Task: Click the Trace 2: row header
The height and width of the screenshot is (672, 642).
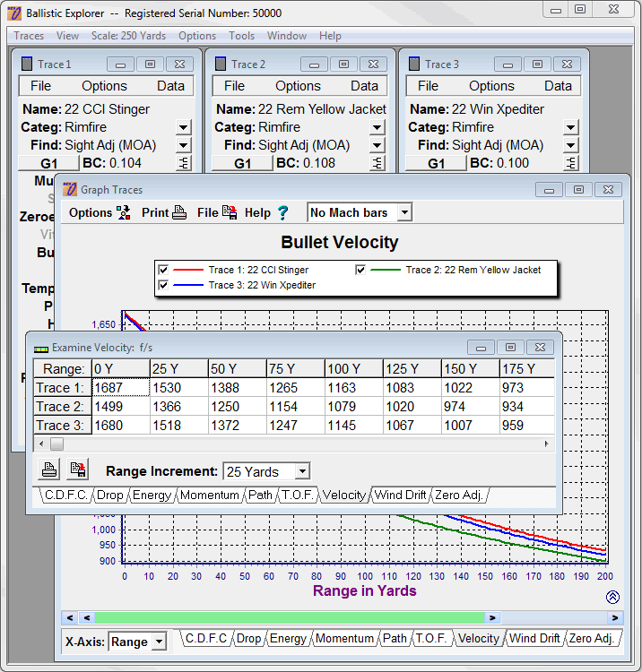Action: (x=63, y=406)
